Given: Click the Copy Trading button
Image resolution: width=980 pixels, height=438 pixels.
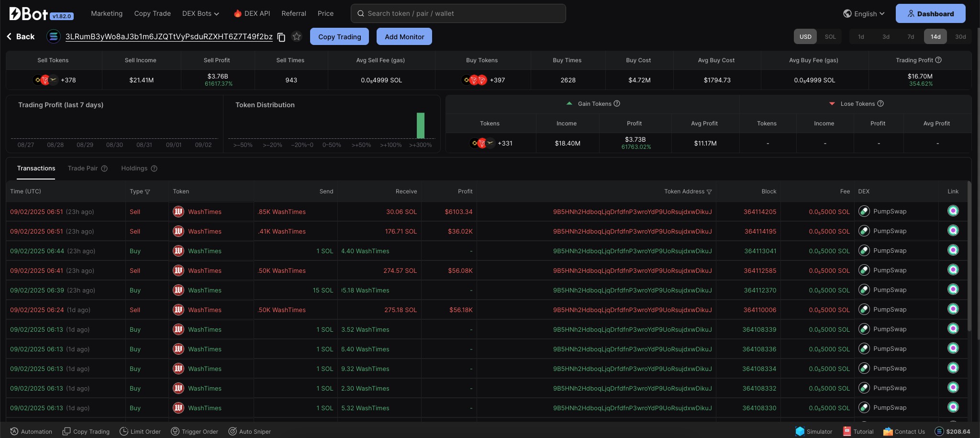Looking at the screenshot, I should (339, 37).
